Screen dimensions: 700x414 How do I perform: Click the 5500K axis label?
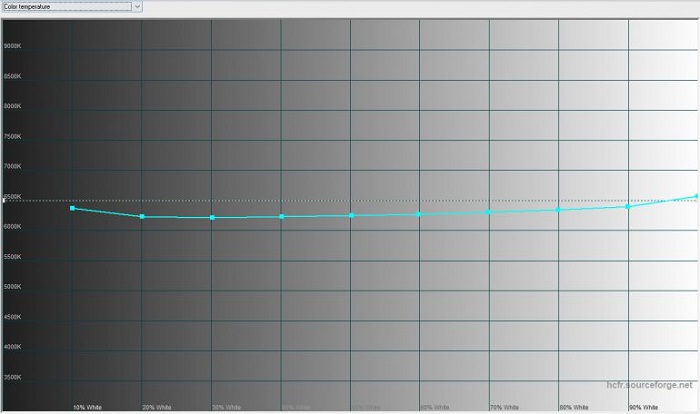point(12,257)
